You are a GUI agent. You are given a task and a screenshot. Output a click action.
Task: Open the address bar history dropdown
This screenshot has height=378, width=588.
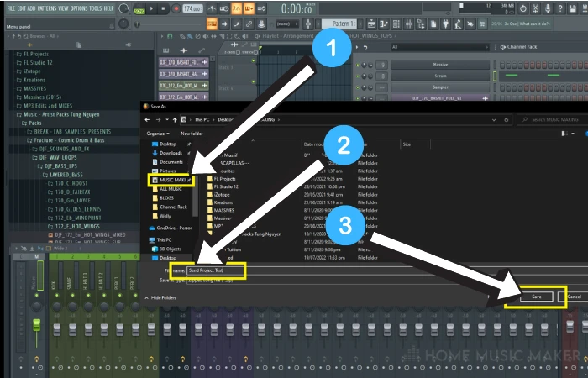point(494,119)
